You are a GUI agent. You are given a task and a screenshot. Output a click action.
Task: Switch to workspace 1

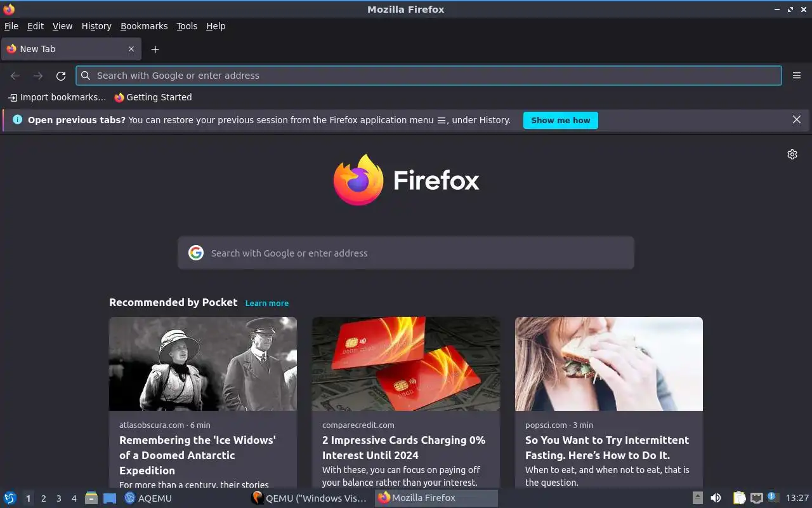tap(28, 498)
